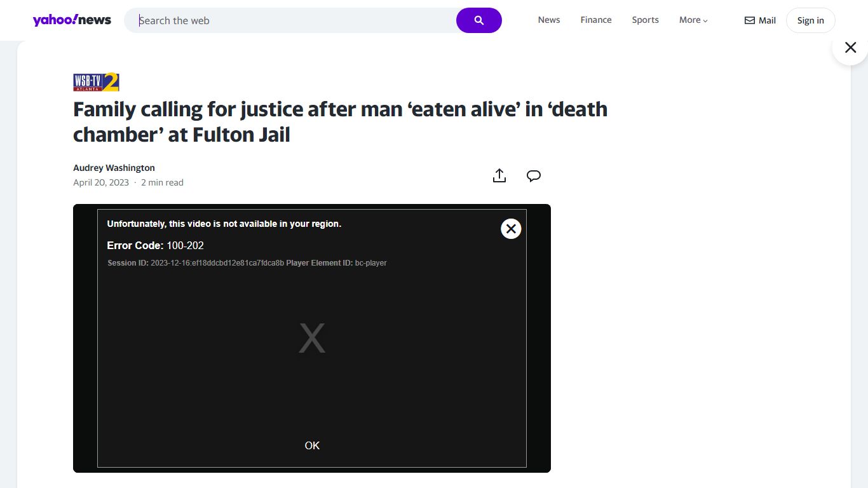Image resolution: width=868 pixels, height=488 pixels.
Task: Expand the More navigation dropdown
Action: pos(693,20)
